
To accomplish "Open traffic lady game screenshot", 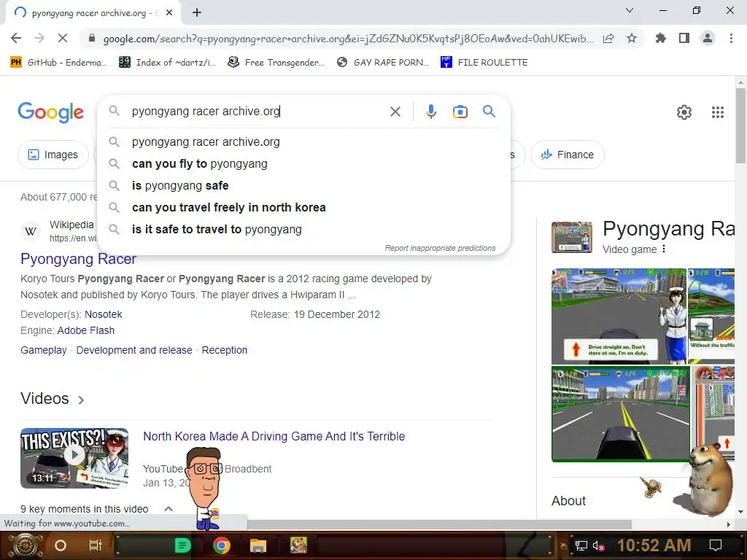I will coord(619,316).
